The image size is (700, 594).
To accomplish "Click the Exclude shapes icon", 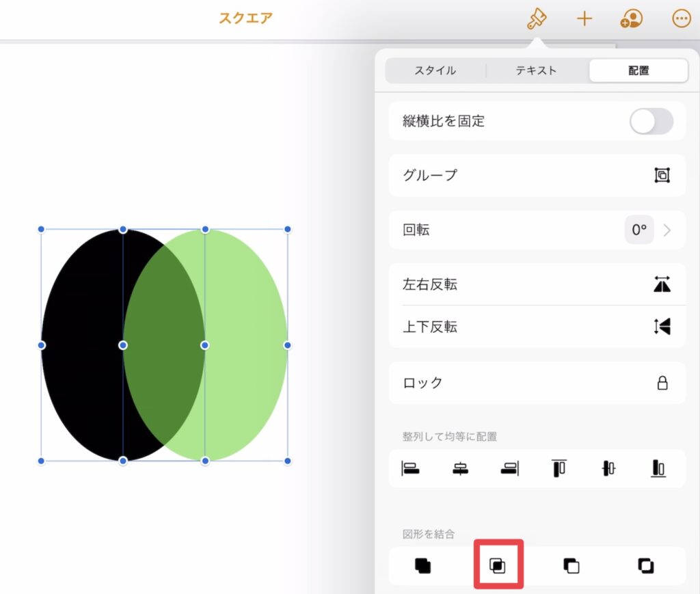I will tap(646, 566).
